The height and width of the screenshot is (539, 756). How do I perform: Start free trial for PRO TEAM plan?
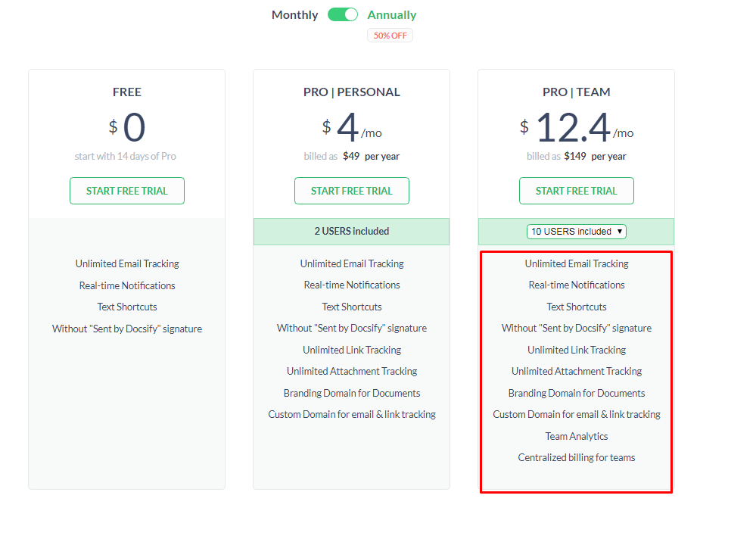coord(576,191)
